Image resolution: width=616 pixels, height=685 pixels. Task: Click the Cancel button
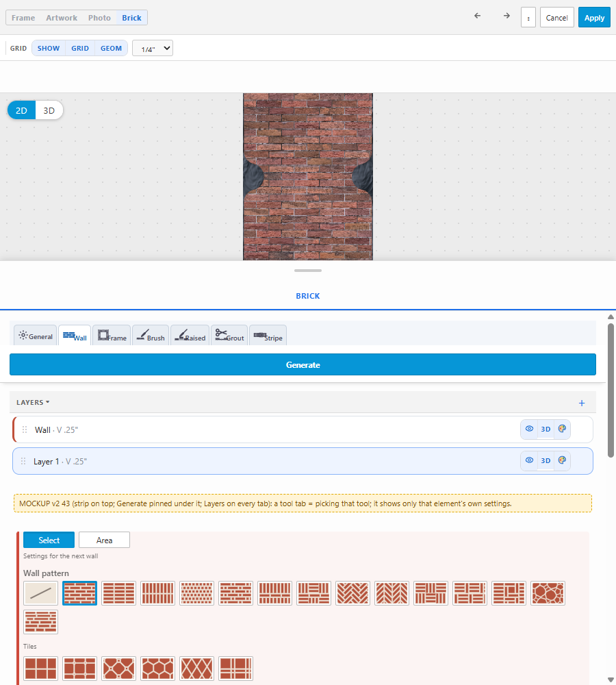[556, 18]
